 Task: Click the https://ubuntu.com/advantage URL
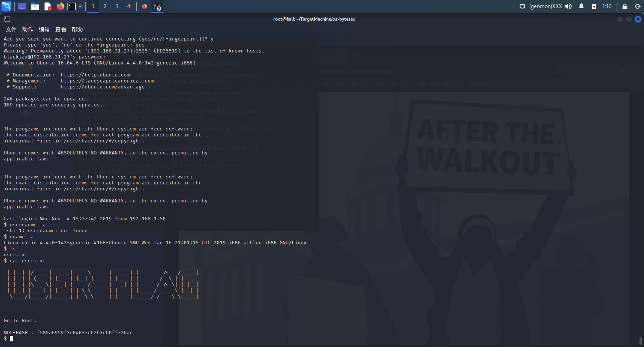click(103, 87)
